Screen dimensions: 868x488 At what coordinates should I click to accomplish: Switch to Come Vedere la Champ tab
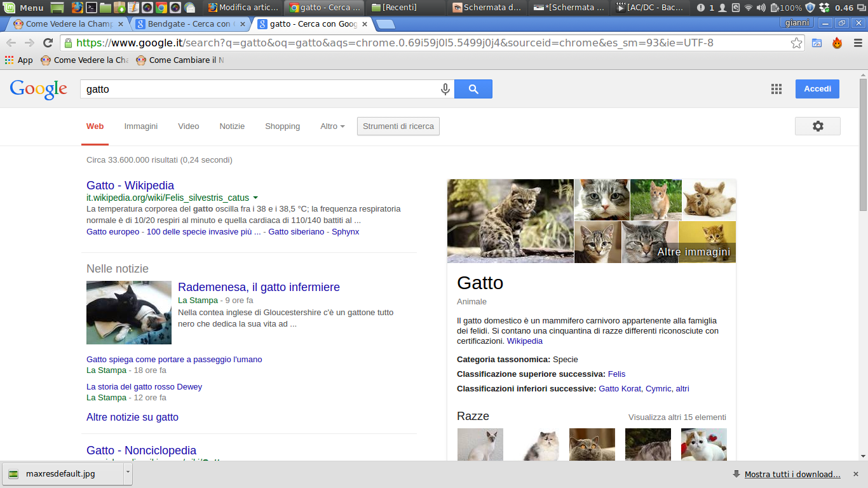pos(69,24)
